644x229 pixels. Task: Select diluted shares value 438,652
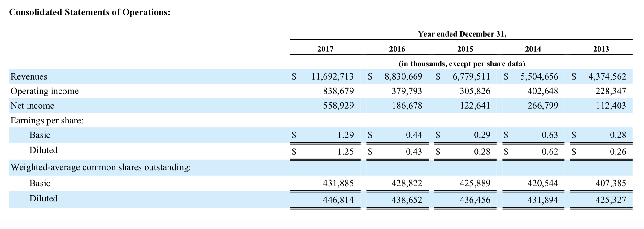click(407, 200)
